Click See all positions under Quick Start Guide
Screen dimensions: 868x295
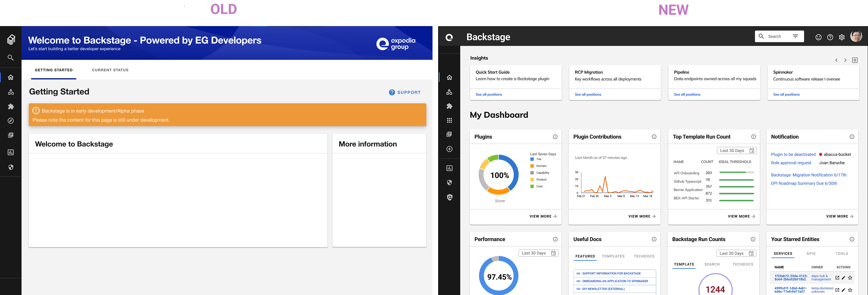point(489,95)
